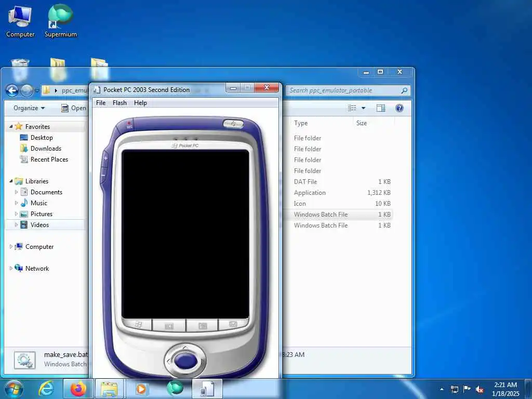
Task: Open Explorer help icon
Action: (x=400, y=108)
